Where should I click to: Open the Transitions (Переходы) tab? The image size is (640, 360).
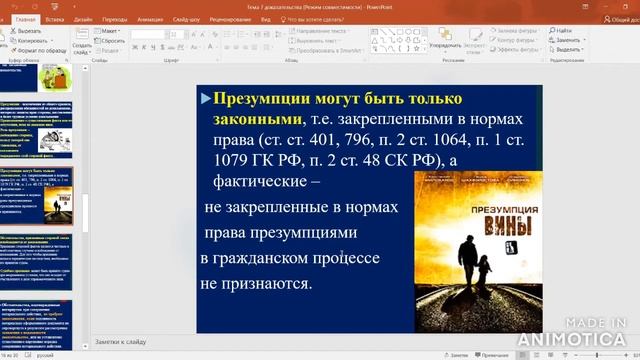coord(115,19)
